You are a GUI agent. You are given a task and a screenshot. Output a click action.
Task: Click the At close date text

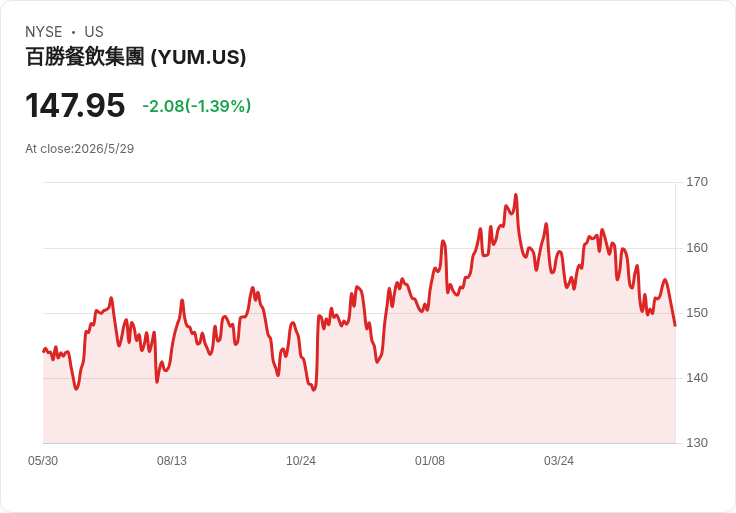80,149
